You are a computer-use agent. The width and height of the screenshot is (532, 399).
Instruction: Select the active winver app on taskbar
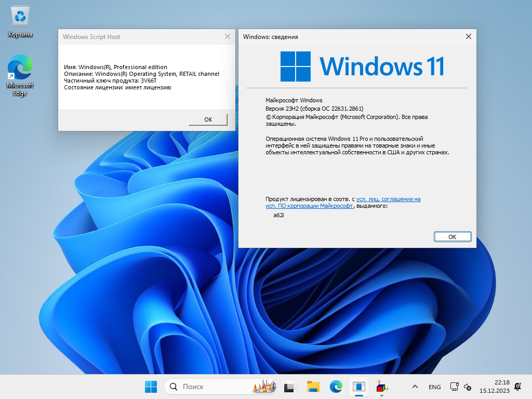(x=358, y=387)
